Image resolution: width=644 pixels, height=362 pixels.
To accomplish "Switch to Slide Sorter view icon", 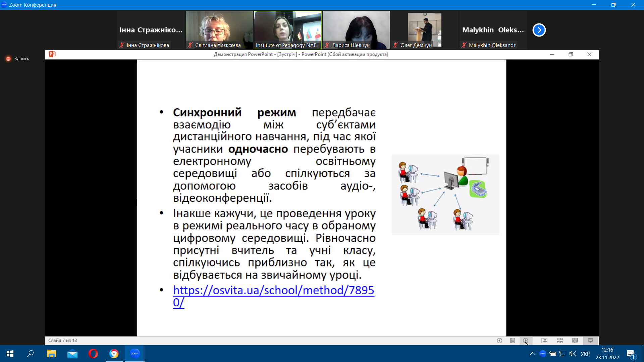I will point(560,341).
